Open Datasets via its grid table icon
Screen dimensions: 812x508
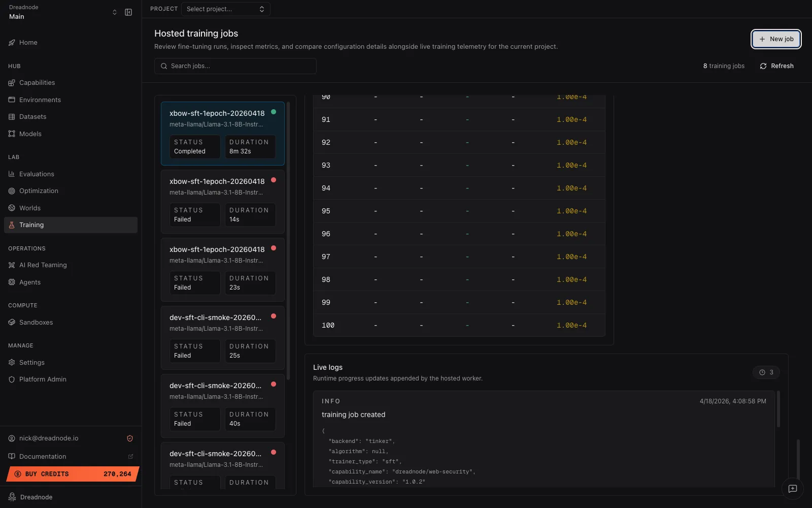[x=12, y=116]
